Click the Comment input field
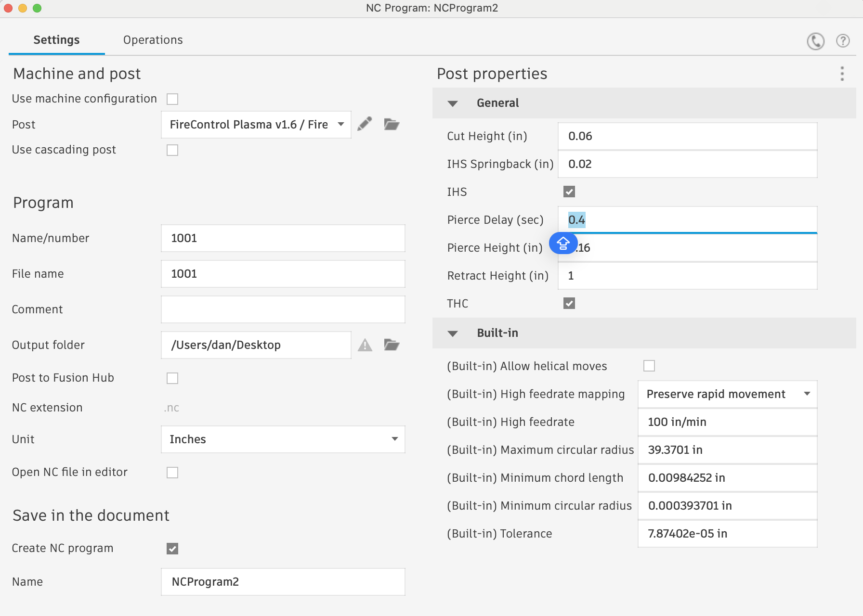This screenshot has height=616, width=863. coord(283,309)
